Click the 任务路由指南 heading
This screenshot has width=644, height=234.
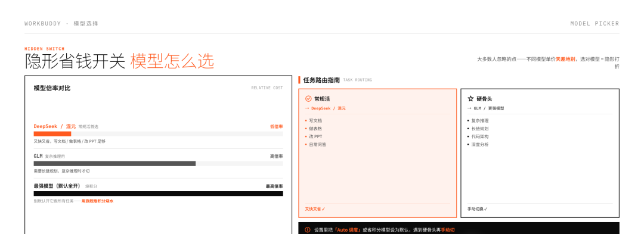(x=321, y=80)
